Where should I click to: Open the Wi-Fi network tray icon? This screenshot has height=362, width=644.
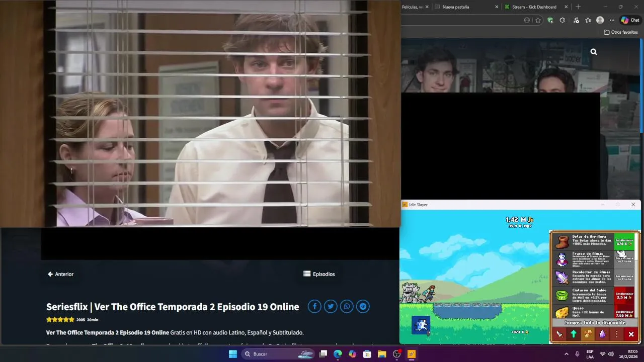603,354
